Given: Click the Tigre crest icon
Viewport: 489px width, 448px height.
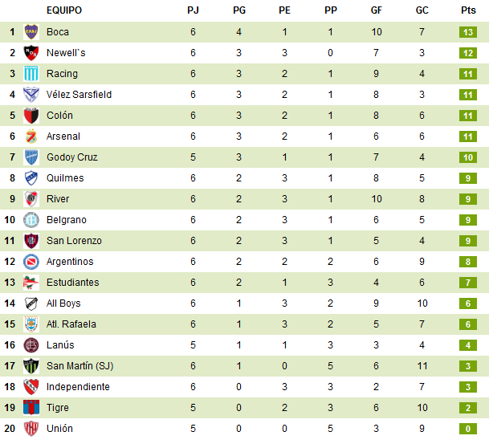Looking at the screenshot, I should click(x=31, y=408).
